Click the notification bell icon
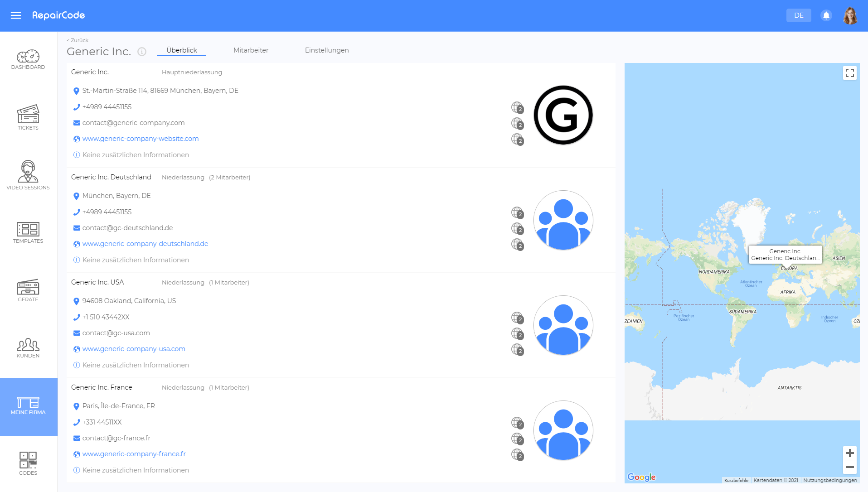868x492 pixels. [x=826, y=15]
